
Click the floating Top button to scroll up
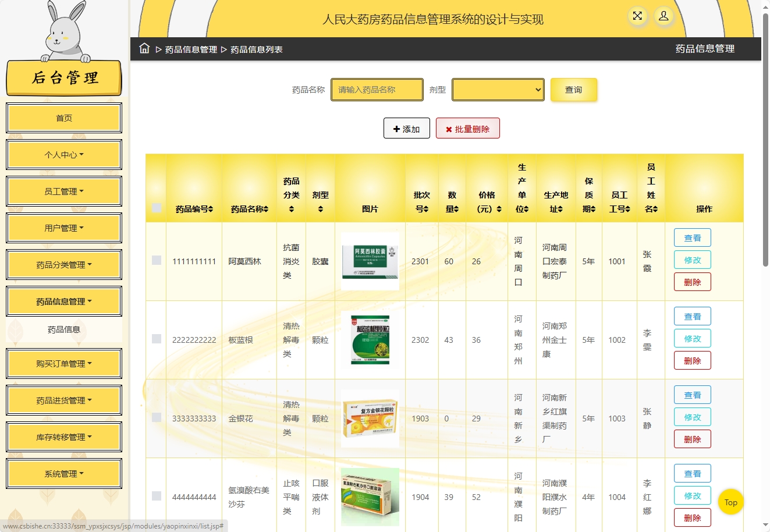click(x=730, y=502)
